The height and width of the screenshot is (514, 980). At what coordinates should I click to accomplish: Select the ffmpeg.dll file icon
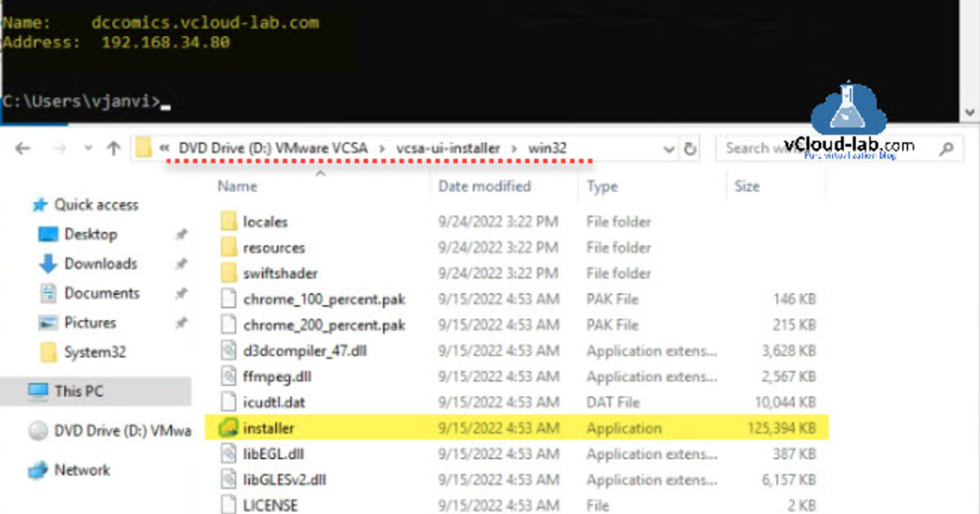[228, 376]
